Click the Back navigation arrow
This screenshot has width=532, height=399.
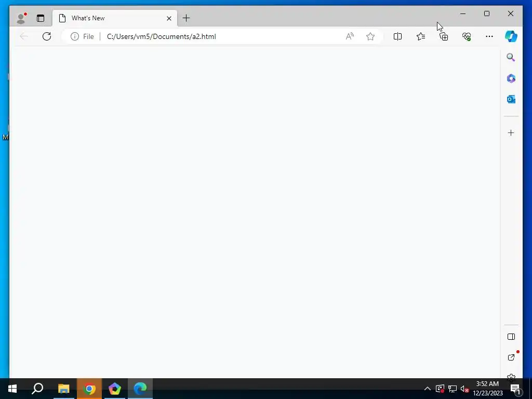pos(24,36)
